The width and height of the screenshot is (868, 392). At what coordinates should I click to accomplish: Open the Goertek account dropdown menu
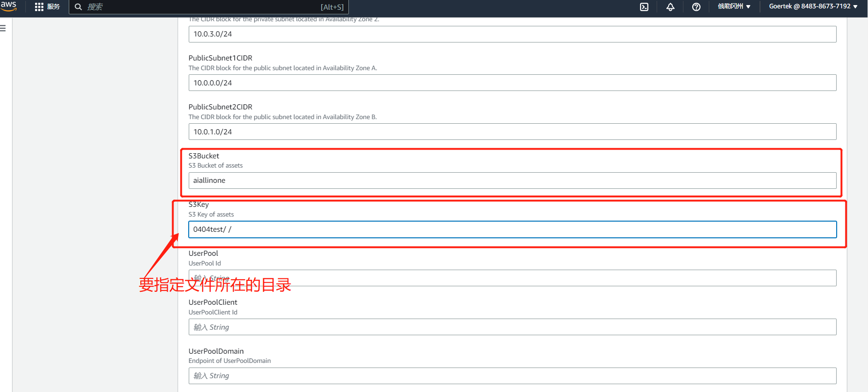click(x=813, y=6)
